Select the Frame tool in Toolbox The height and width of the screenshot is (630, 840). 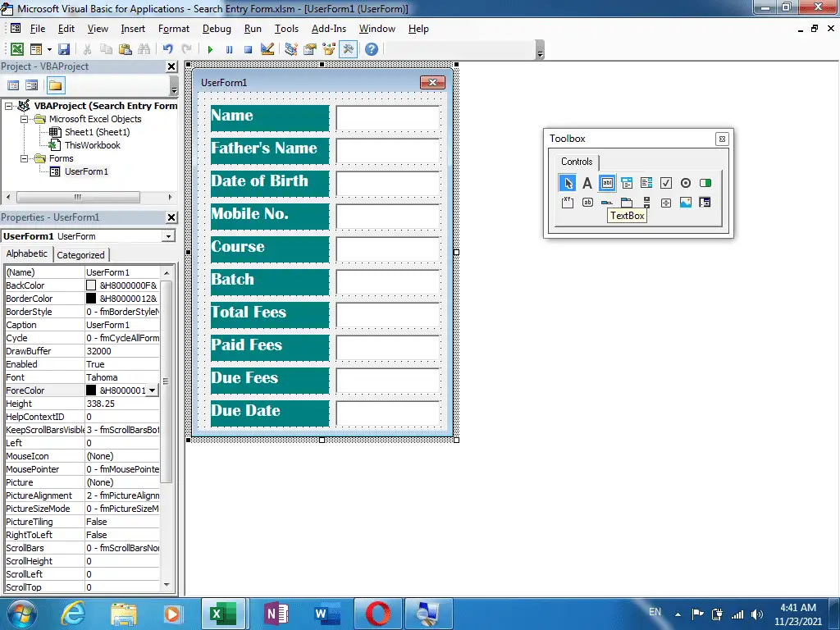pyautogui.click(x=568, y=203)
